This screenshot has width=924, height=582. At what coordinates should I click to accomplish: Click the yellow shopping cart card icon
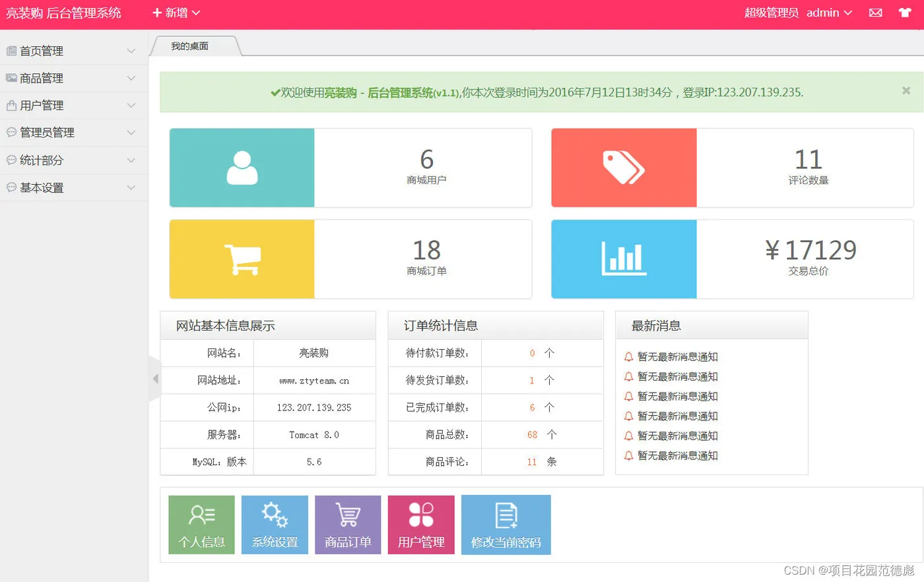click(242, 259)
